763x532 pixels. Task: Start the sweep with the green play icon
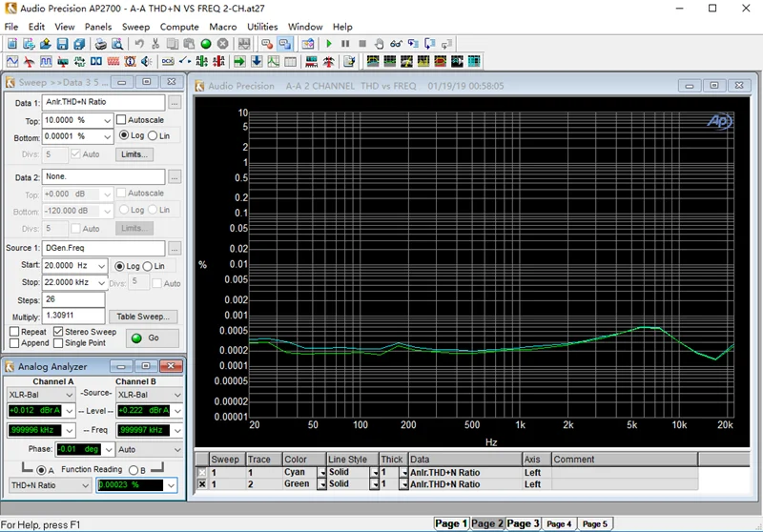(329, 44)
